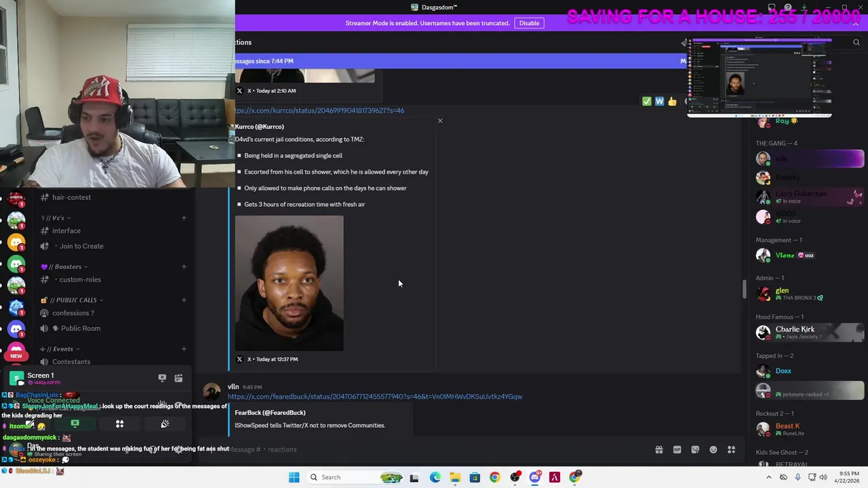Open FearBuck (@FearedBuck) author link
Viewport: 868px width, 488px height.
(270, 413)
